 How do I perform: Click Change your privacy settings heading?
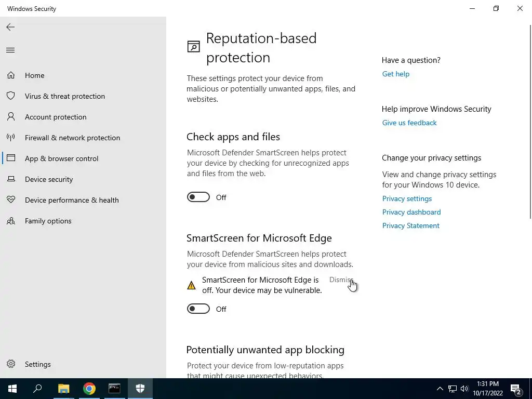pyautogui.click(x=431, y=158)
